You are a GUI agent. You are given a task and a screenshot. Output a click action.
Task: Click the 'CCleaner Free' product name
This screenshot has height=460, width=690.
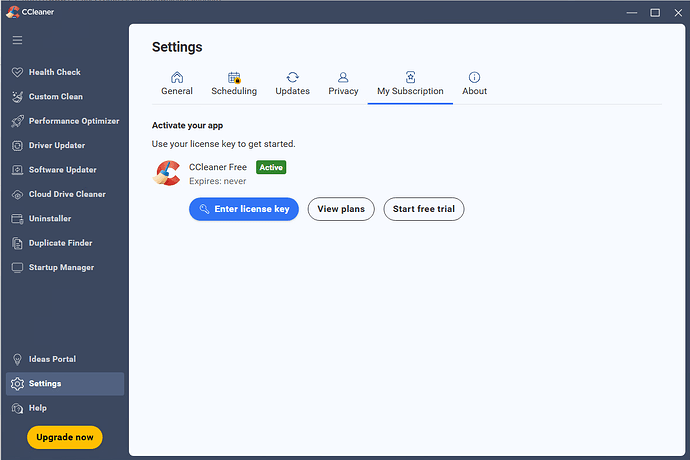tap(218, 167)
